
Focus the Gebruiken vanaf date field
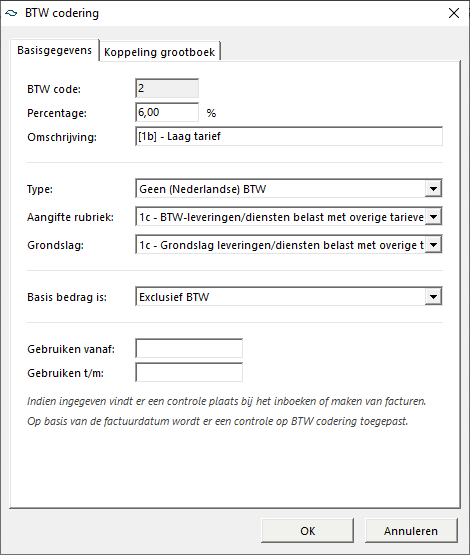189,348
